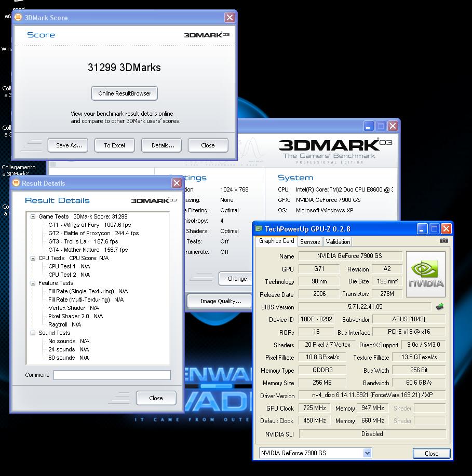The height and width of the screenshot is (476, 472).
Task: Click the Change button in 3DMark03 settings
Action: click(236, 279)
